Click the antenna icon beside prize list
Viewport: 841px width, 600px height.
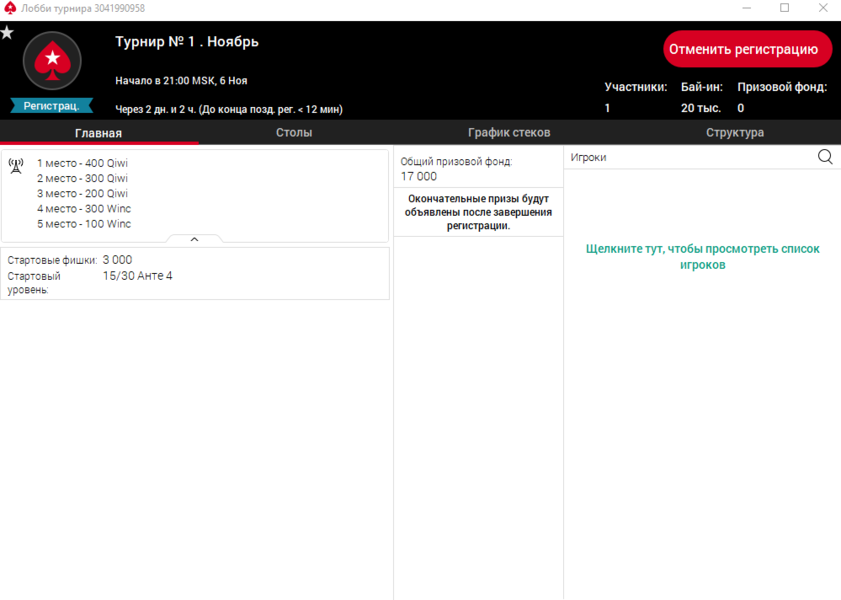(x=16, y=166)
